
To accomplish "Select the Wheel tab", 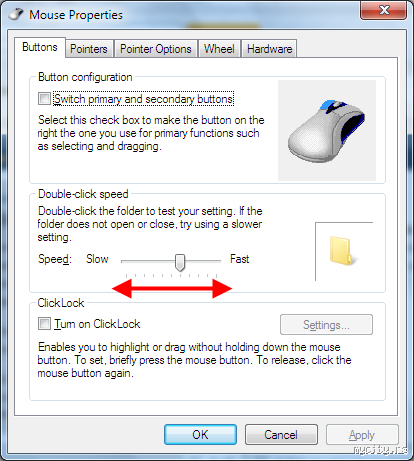I will (219, 49).
